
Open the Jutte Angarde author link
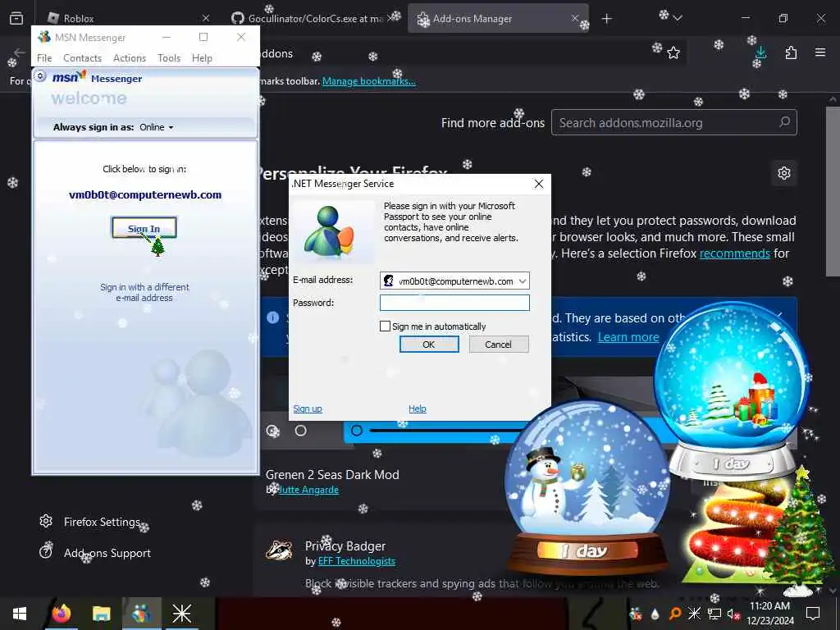[x=308, y=490]
